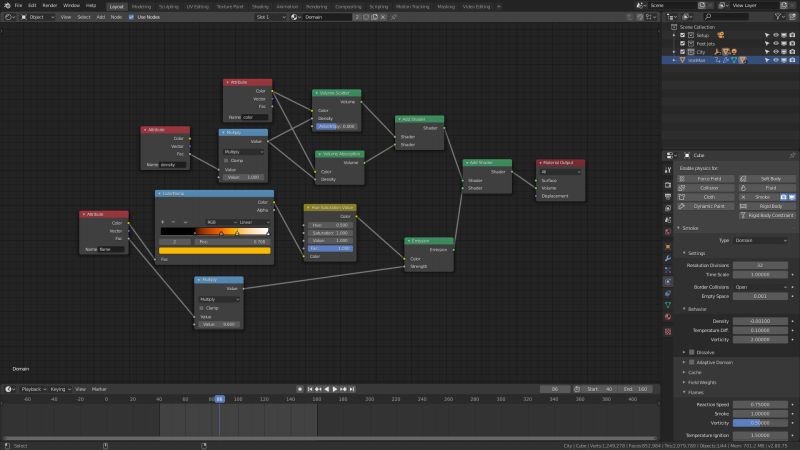Image resolution: width=800 pixels, height=450 pixels.
Task: Open the timeline Marker menu
Action: pyautogui.click(x=99, y=389)
